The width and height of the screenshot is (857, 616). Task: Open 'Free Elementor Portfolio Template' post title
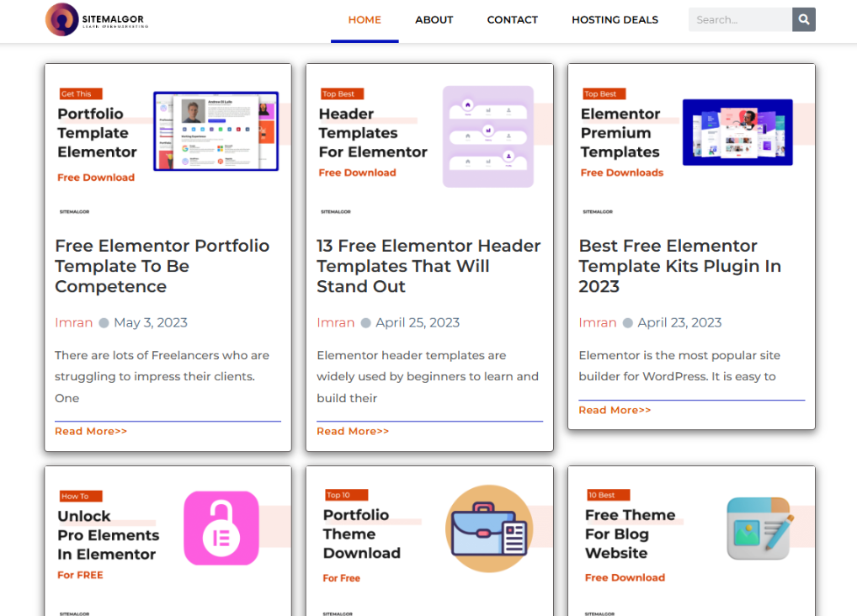pos(162,266)
